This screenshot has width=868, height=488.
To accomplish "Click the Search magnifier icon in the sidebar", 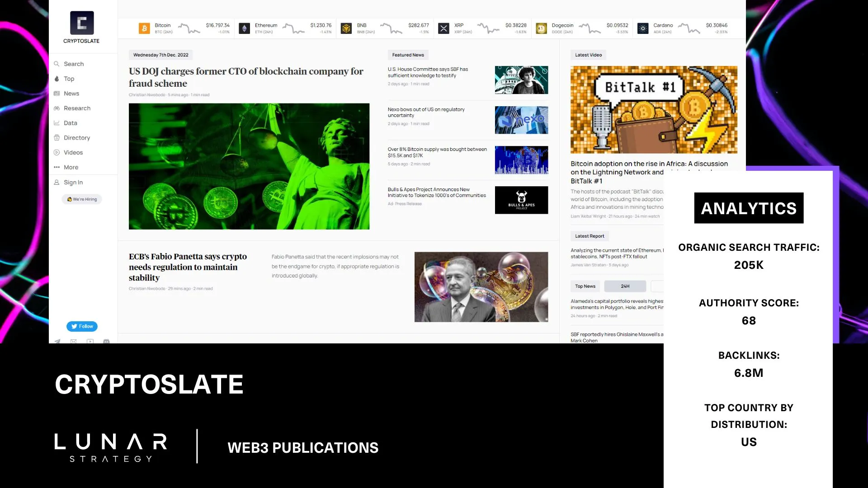I will [57, 64].
